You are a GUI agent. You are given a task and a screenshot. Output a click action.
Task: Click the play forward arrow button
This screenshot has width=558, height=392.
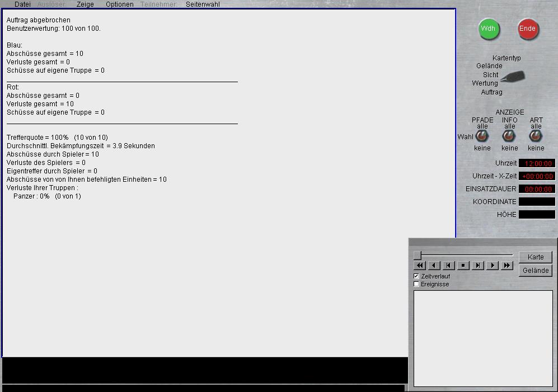(493, 266)
